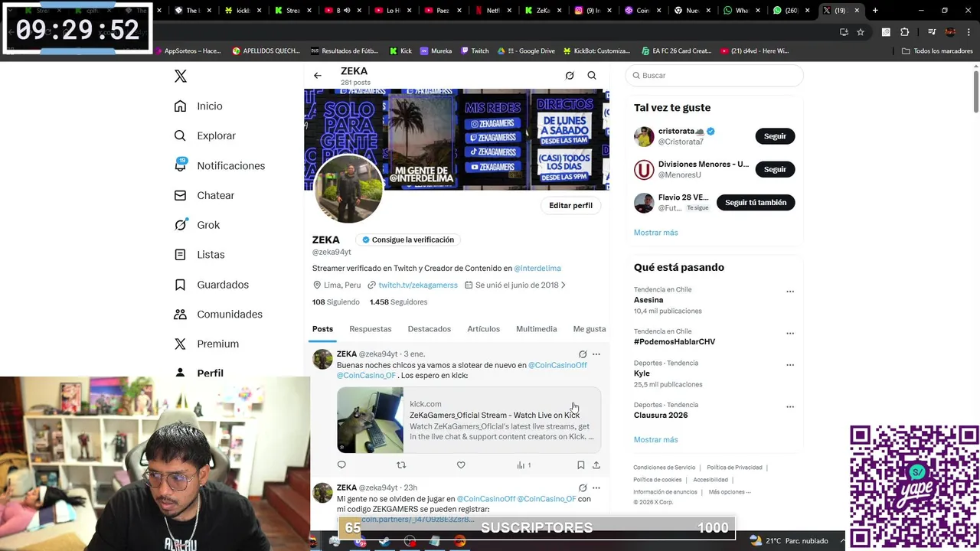The image size is (980, 551).
Task: Click Grok icon on the 3 ene. post
Action: click(583, 354)
